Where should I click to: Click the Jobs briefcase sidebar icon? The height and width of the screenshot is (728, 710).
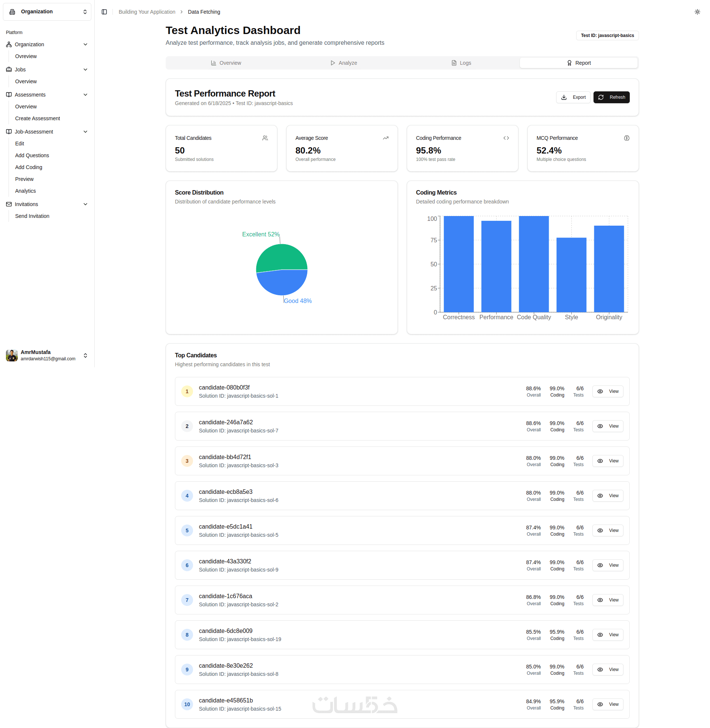(x=9, y=70)
